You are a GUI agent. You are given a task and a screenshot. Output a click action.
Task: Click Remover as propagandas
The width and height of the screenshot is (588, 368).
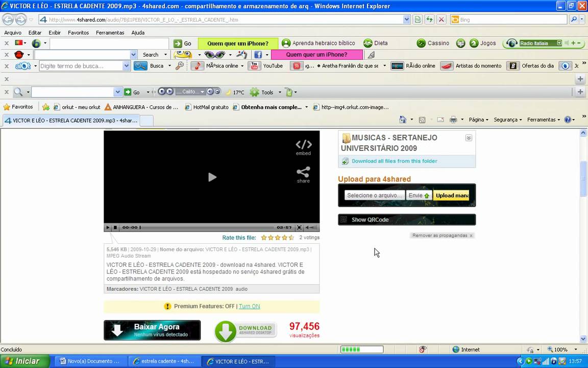tap(443, 236)
